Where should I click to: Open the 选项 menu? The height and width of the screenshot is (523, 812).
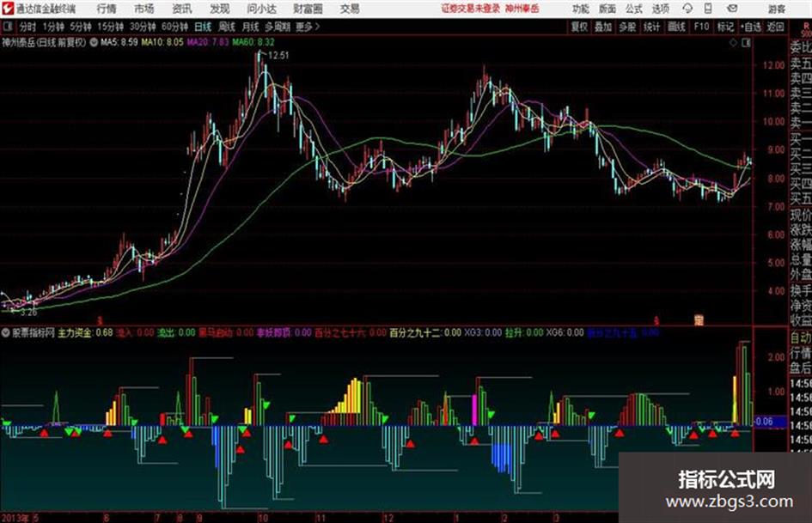coord(660,9)
